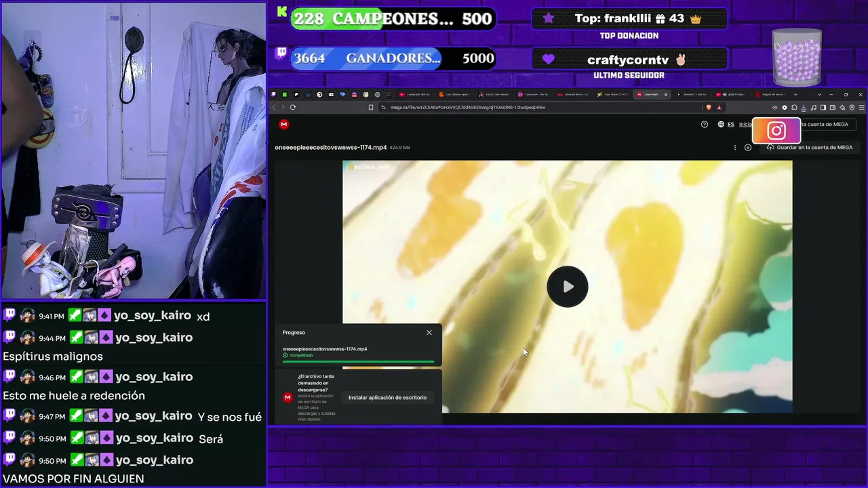Click the pinned ChatGPT tab icon
The height and width of the screenshot is (488, 868).
(x=378, y=94)
